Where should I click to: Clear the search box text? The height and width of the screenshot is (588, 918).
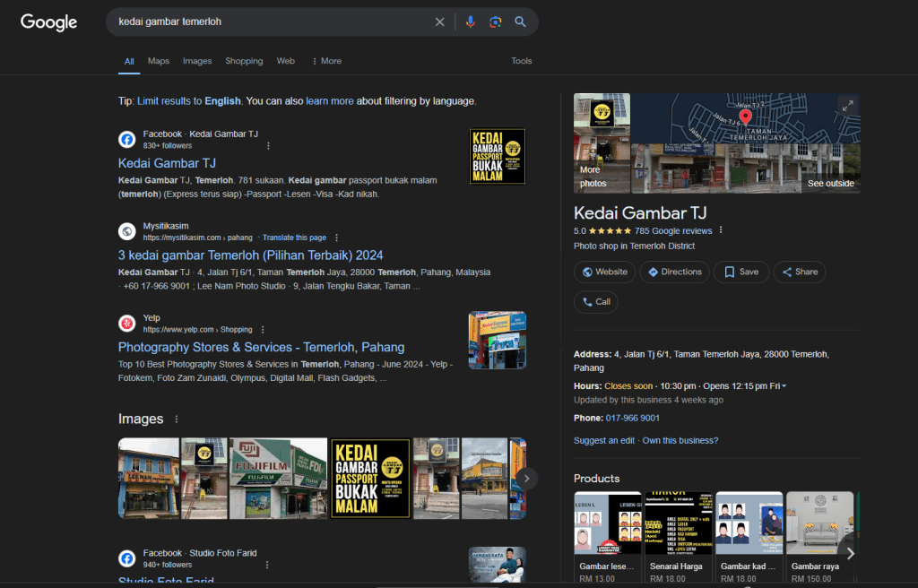[x=439, y=22]
